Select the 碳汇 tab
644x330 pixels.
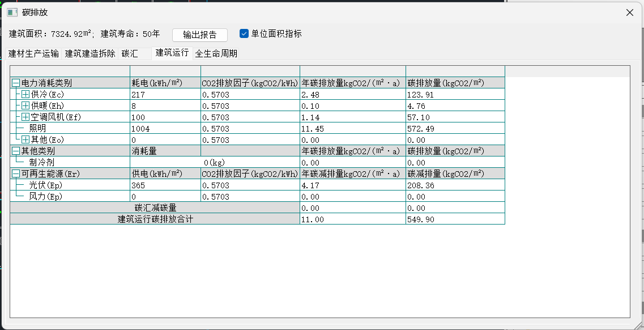click(x=130, y=54)
